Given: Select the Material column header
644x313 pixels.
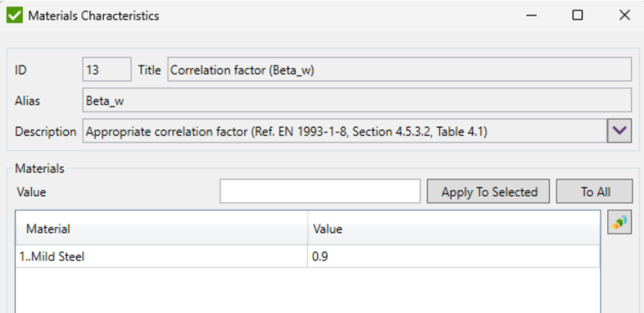Looking at the screenshot, I should (162, 229).
